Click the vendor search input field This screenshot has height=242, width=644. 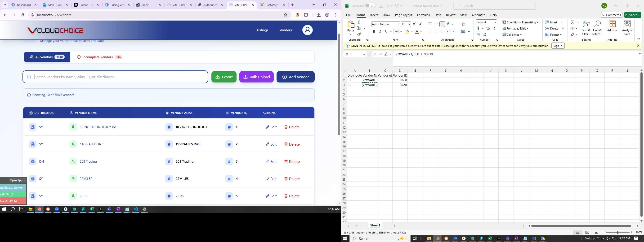pyautogui.click(x=115, y=77)
